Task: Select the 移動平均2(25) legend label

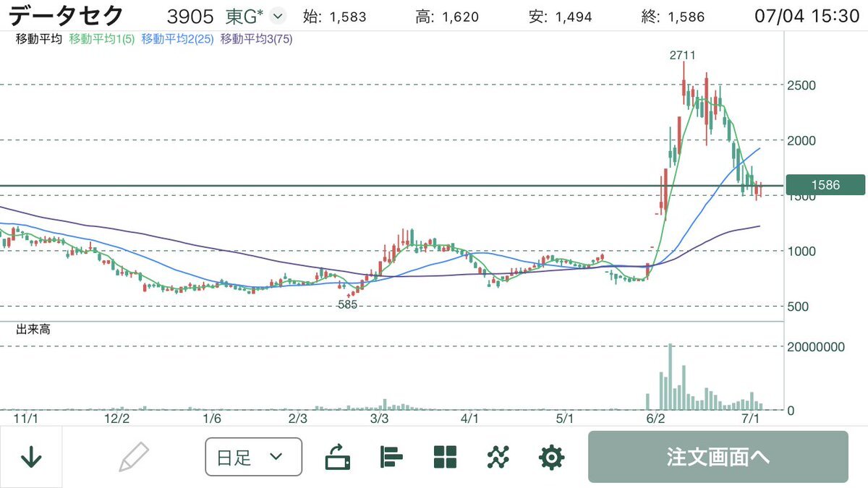Action: (177, 40)
